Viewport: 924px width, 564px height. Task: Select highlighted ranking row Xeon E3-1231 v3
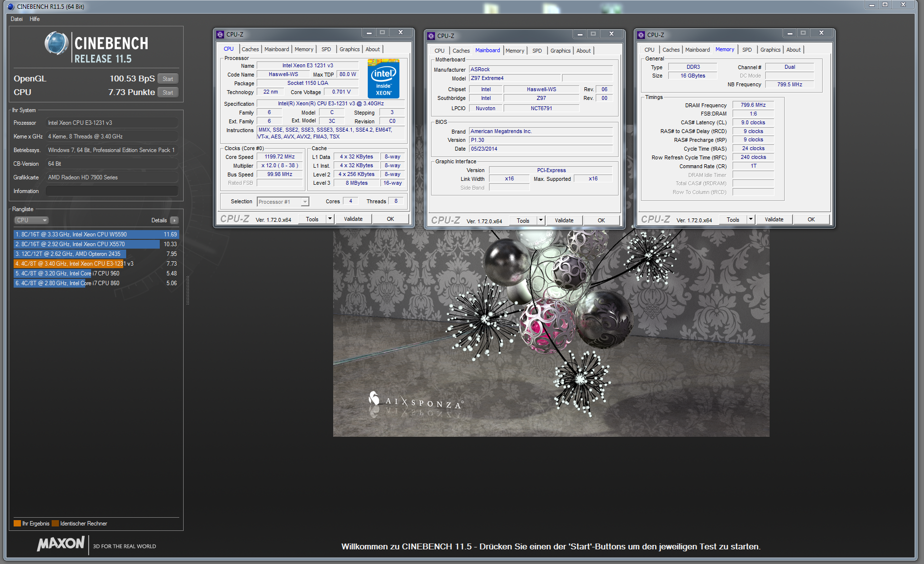point(96,264)
